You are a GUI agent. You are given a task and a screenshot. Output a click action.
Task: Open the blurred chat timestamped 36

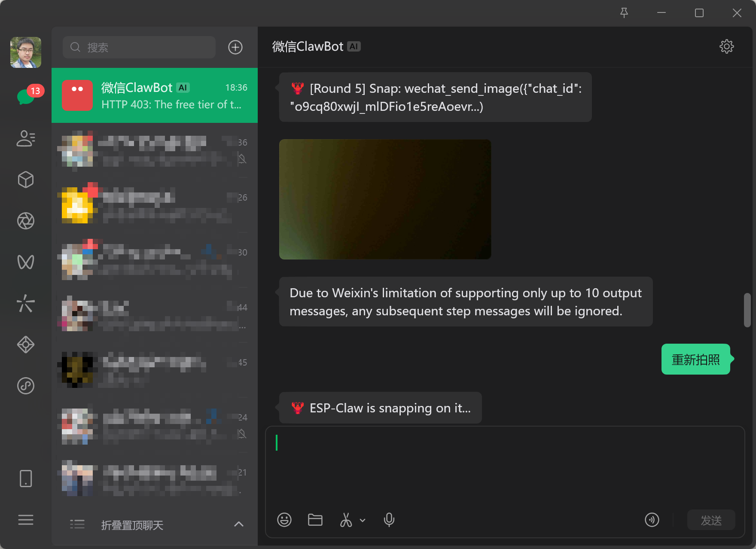(155, 150)
